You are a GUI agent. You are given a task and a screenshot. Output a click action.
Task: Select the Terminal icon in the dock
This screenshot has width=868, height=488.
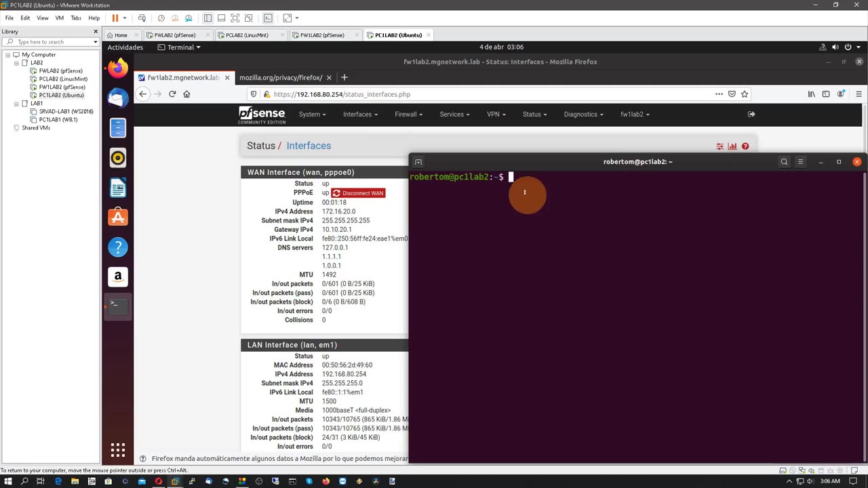[118, 306]
